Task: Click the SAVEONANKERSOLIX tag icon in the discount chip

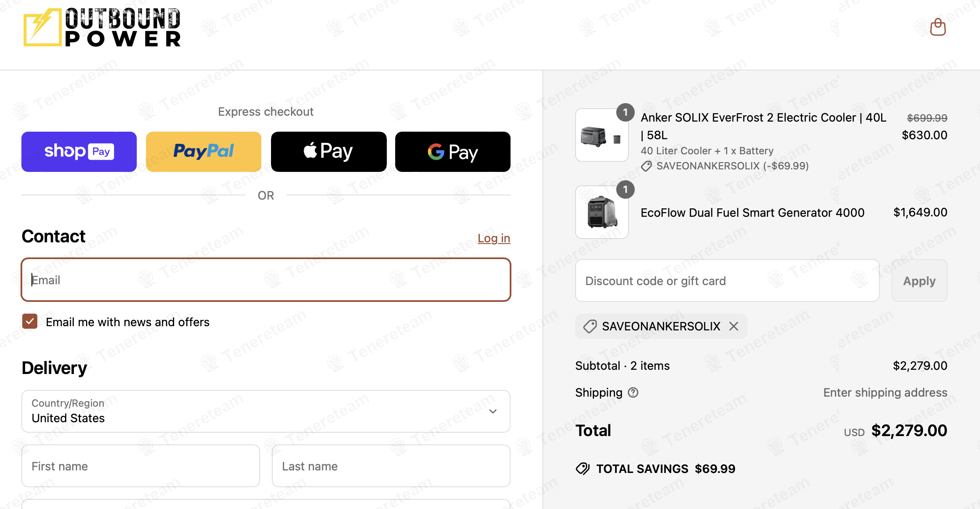Action: [x=590, y=326]
